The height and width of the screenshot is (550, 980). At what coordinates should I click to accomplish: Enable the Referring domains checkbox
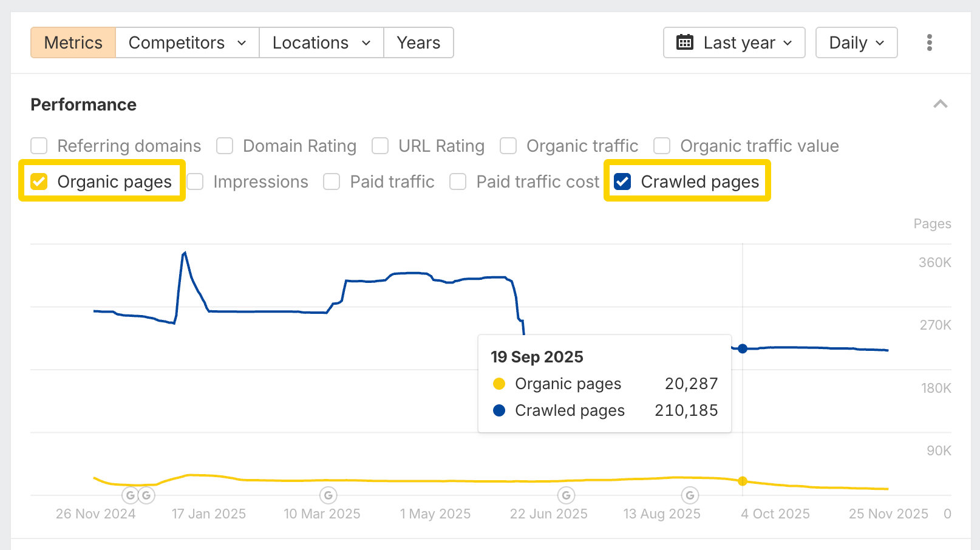39,146
